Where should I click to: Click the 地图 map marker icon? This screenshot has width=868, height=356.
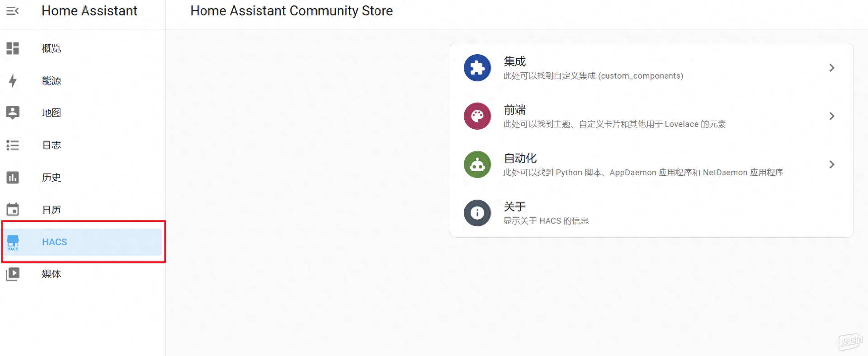(13, 113)
